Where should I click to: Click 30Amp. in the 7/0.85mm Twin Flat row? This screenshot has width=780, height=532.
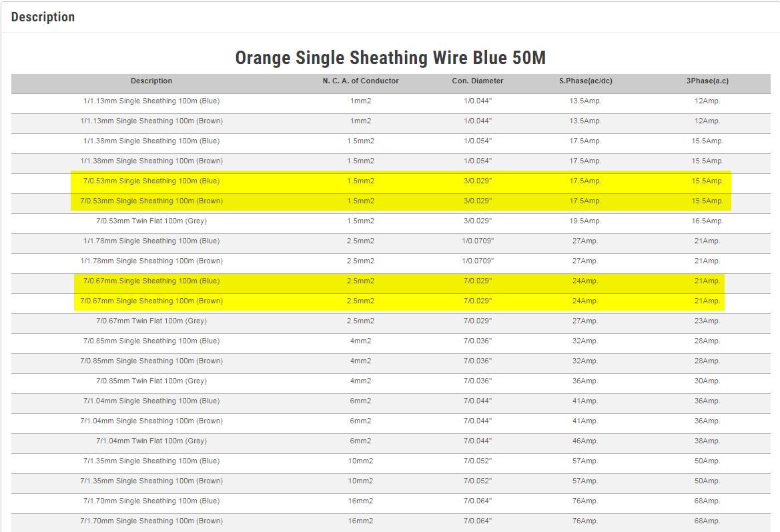(x=707, y=381)
